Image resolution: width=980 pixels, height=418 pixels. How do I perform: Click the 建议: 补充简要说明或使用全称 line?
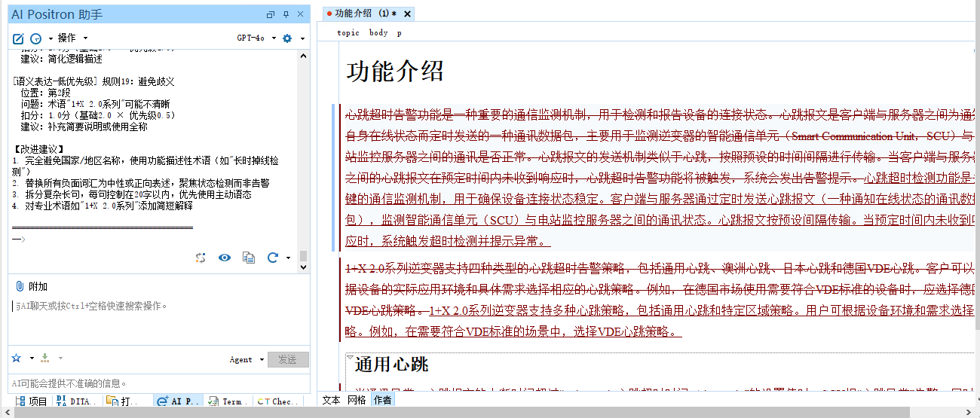tap(84, 127)
